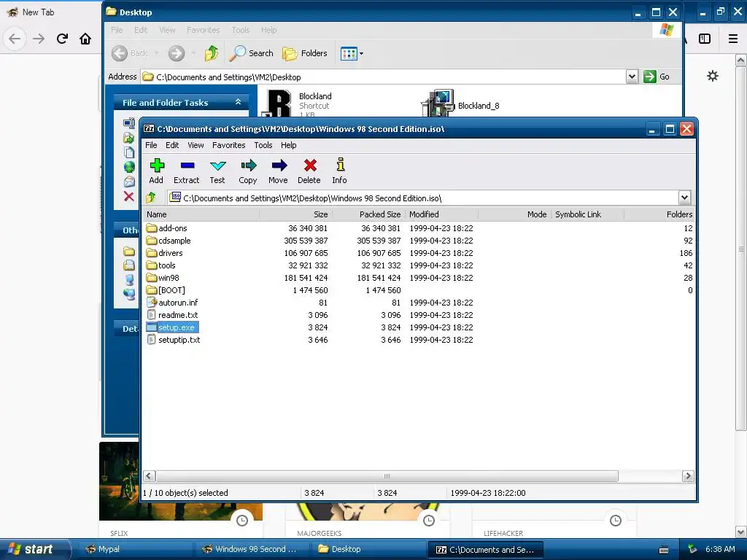Click left arrow of 7-Zip horizontal scrollbar
The height and width of the screenshot is (560, 747).
point(149,475)
